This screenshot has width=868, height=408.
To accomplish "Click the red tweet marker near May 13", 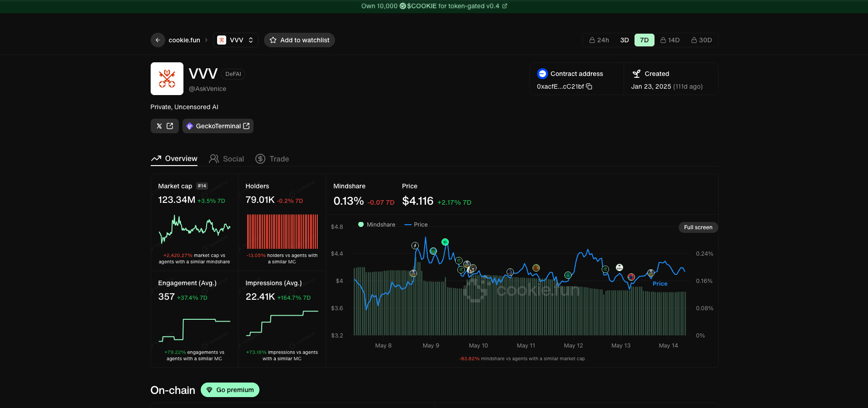I will point(631,277).
